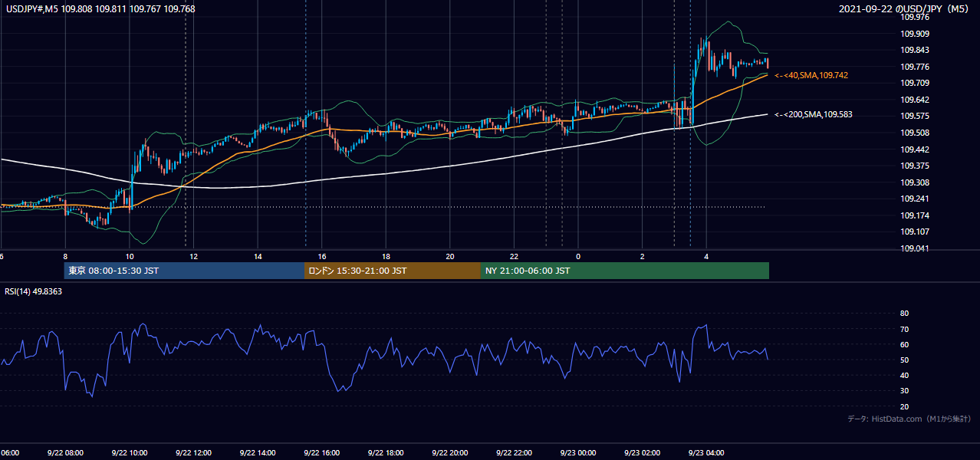This screenshot has height=460, width=980.
Task: Click RSI scale value 80
Action: click(904, 314)
